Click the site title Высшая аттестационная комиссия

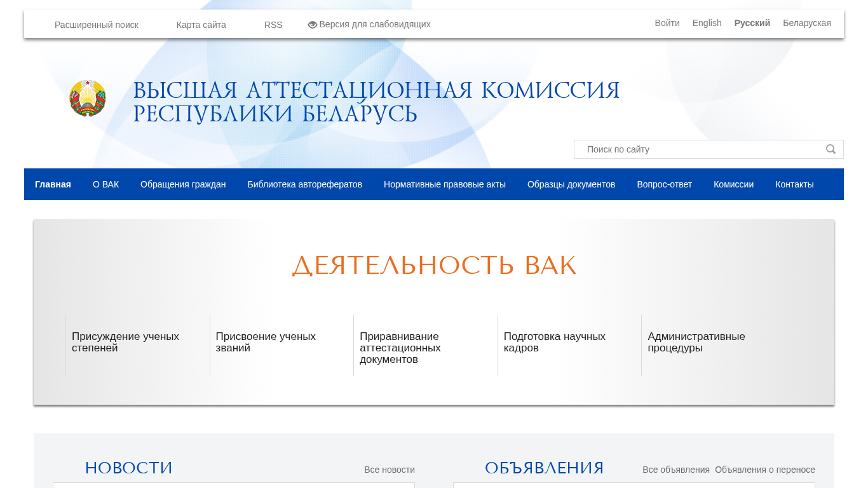[376, 102]
